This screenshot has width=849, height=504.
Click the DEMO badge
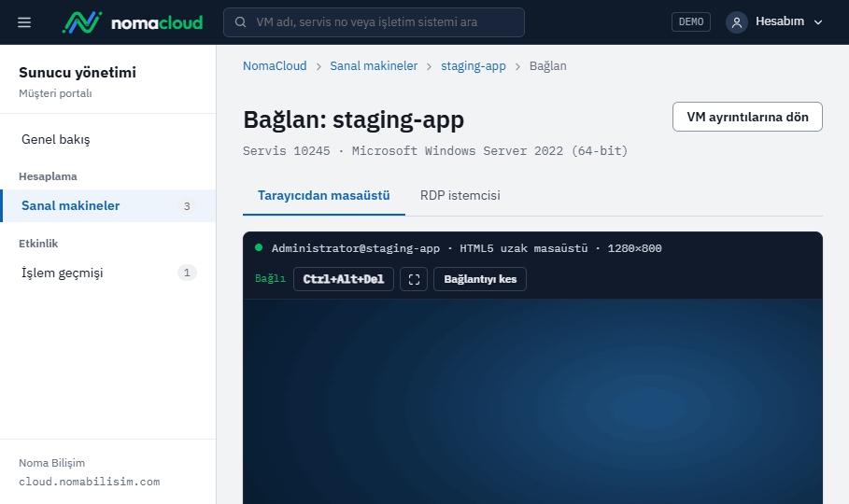[691, 22]
